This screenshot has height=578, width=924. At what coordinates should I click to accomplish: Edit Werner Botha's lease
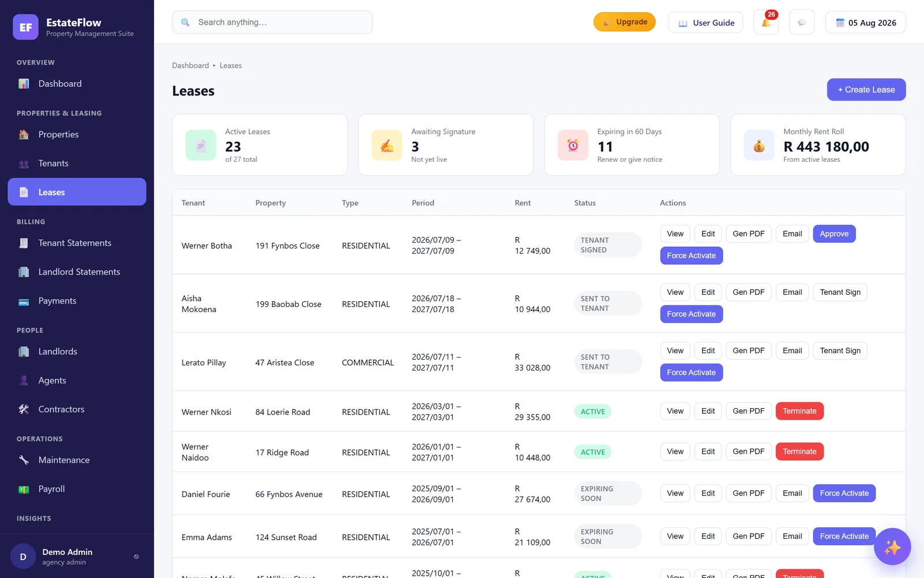tap(708, 234)
